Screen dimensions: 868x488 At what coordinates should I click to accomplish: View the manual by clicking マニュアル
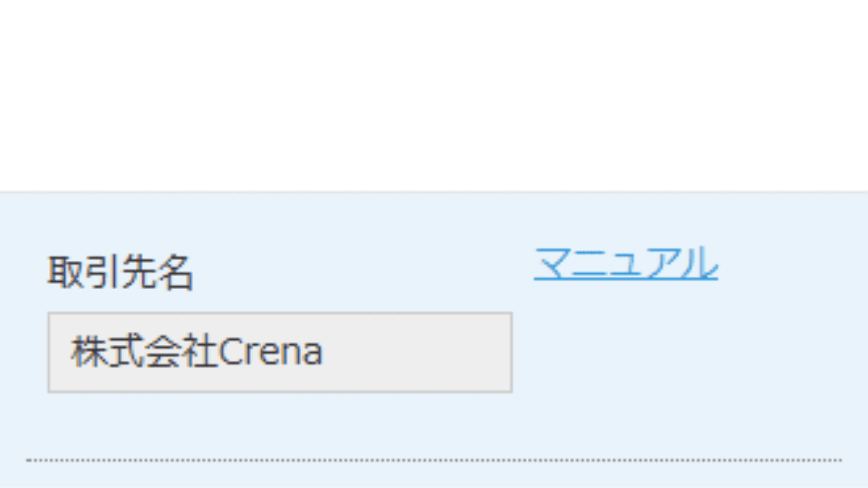coord(626,263)
